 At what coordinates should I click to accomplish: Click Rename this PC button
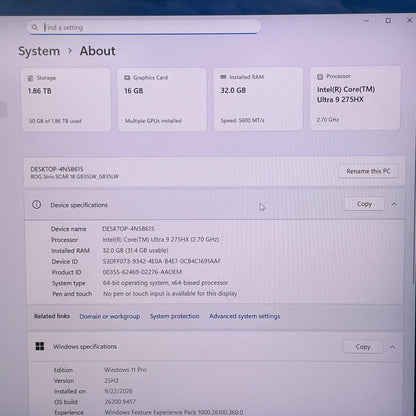(x=368, y=171)
